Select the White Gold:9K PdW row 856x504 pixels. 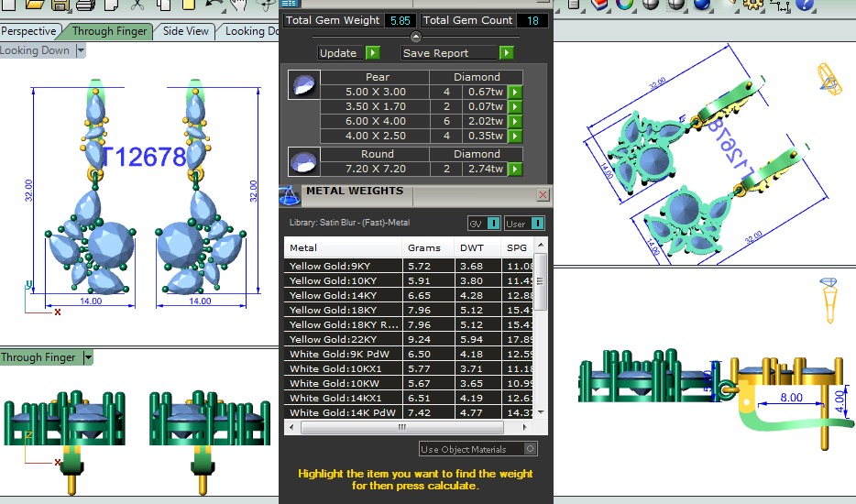(409, 354)
